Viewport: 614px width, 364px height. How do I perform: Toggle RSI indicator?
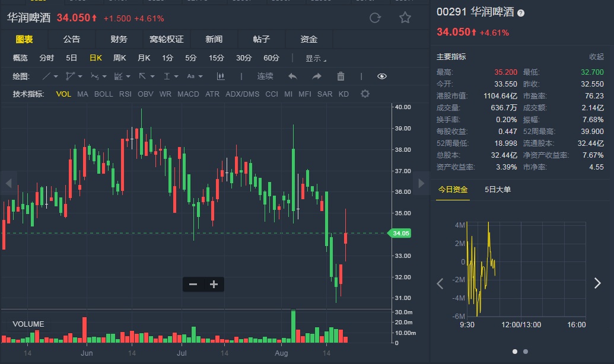click(x=125, y=94)
